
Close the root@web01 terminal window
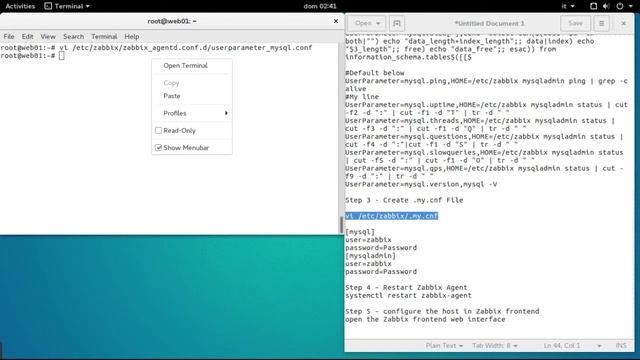pyautogui.click(x=336, y=21)
